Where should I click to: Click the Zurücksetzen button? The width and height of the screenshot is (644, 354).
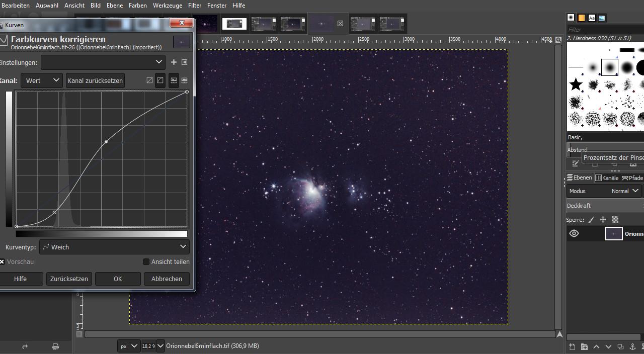pyautogui.click(x=69, y=279)
